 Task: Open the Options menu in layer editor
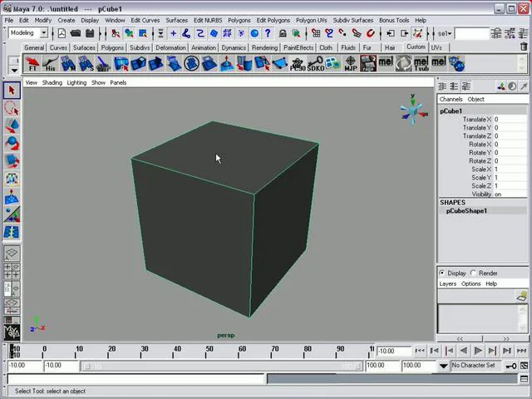click(x=471, y=283)
